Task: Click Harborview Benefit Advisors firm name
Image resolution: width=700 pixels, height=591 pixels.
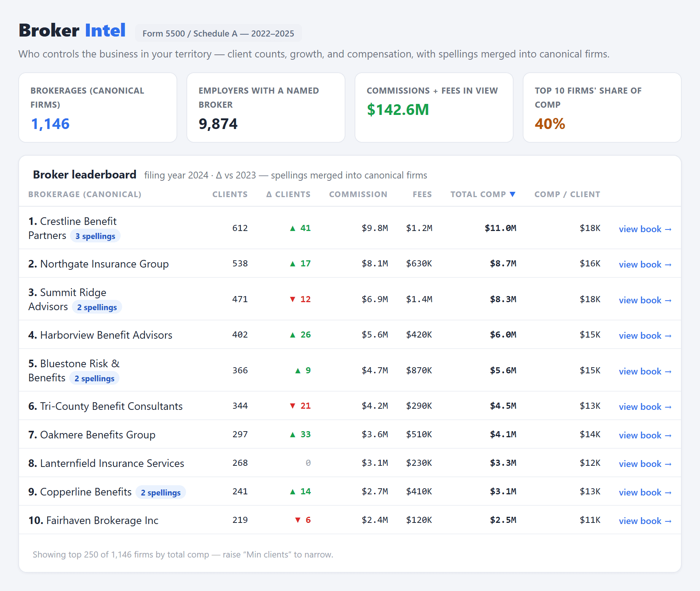Action: (x=106, y=335)
